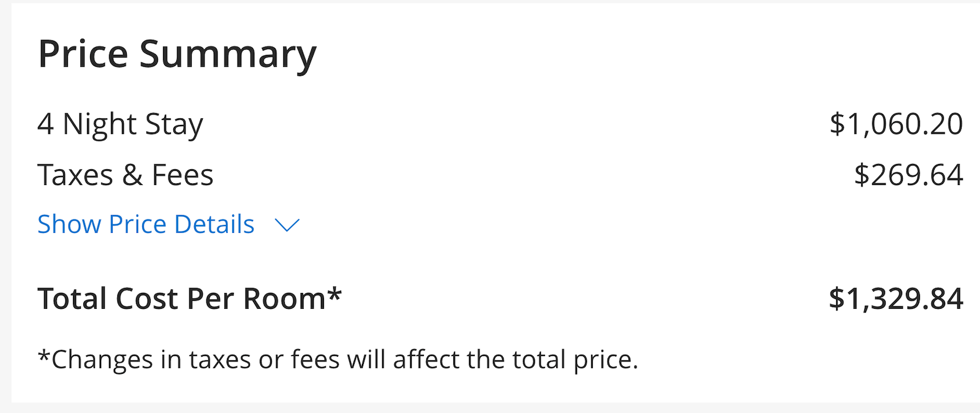Select the $1,060.20 stay amount
This screenshot has width=980, height=413.
pyautogui.click(x=897, y=124)
